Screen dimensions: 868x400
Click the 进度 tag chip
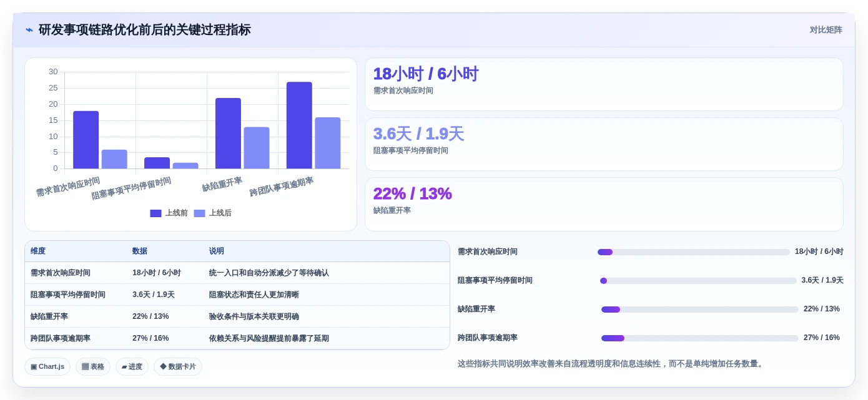coord(132,367)
